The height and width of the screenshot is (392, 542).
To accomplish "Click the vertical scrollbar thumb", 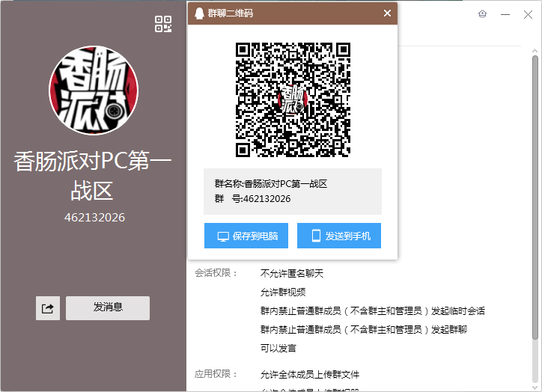I will (x=535, y=197).
